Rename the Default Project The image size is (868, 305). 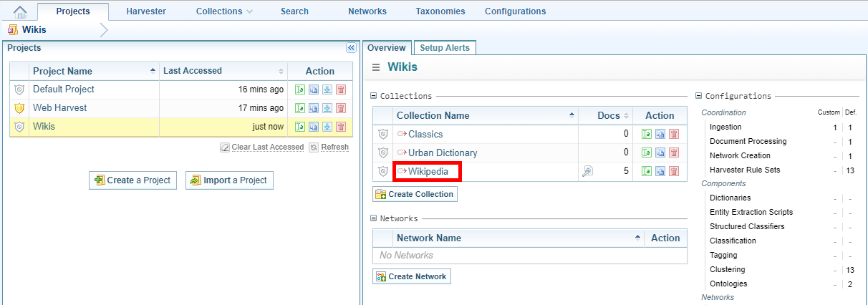(x=300, y=89)
